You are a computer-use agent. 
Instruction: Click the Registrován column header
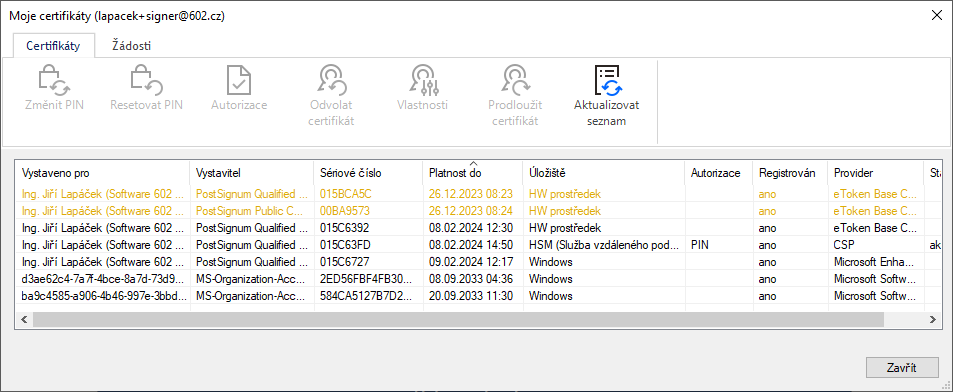point(790,173)
